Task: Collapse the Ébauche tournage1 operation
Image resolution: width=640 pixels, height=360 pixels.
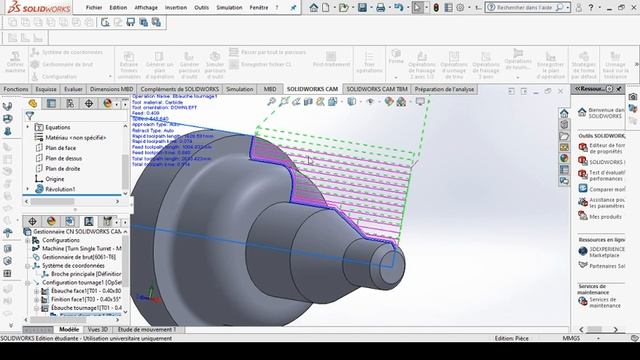Action: coord(36,308)
